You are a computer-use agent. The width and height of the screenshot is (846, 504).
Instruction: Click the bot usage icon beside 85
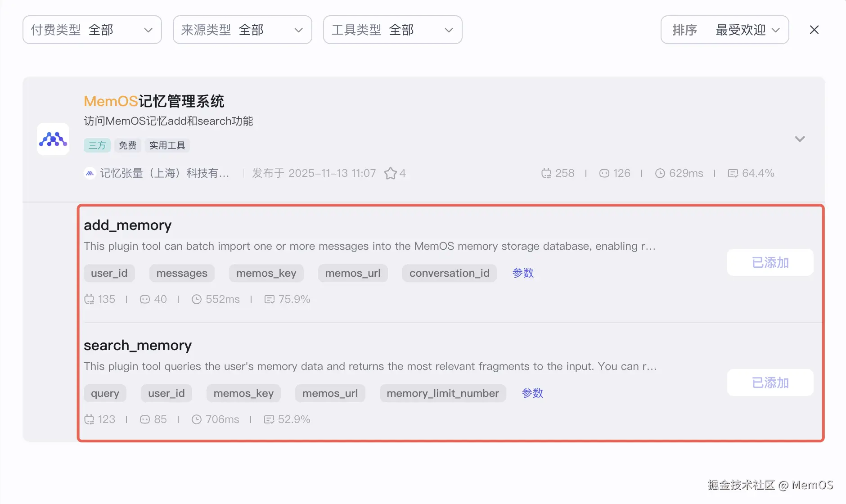145,419
